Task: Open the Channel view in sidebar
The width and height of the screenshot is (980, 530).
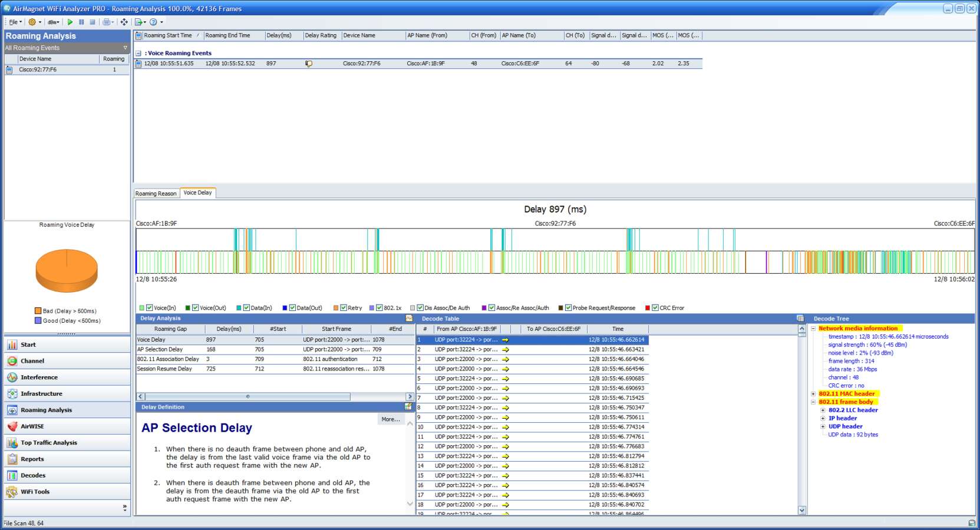Action: click(67, 361)
